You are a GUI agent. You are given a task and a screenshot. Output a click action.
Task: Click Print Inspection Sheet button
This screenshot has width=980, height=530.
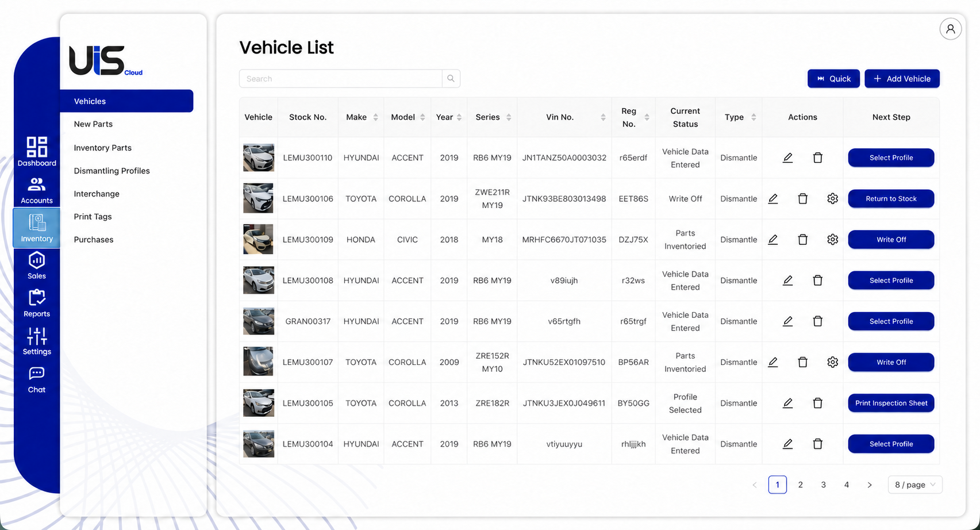[891, 403]
